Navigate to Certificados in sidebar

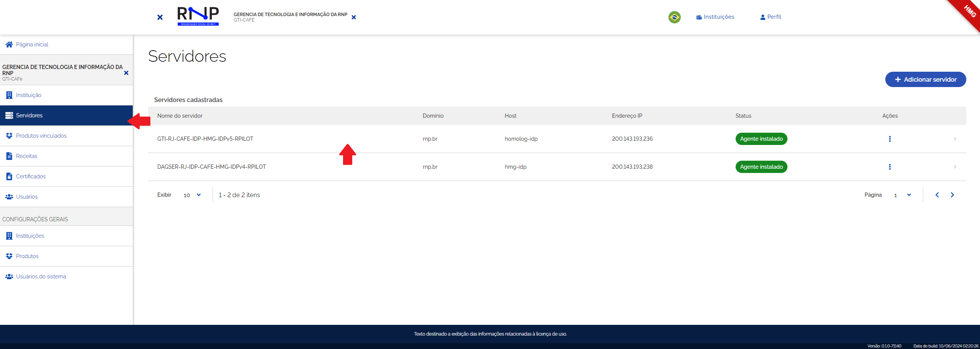tap(31, 176)
